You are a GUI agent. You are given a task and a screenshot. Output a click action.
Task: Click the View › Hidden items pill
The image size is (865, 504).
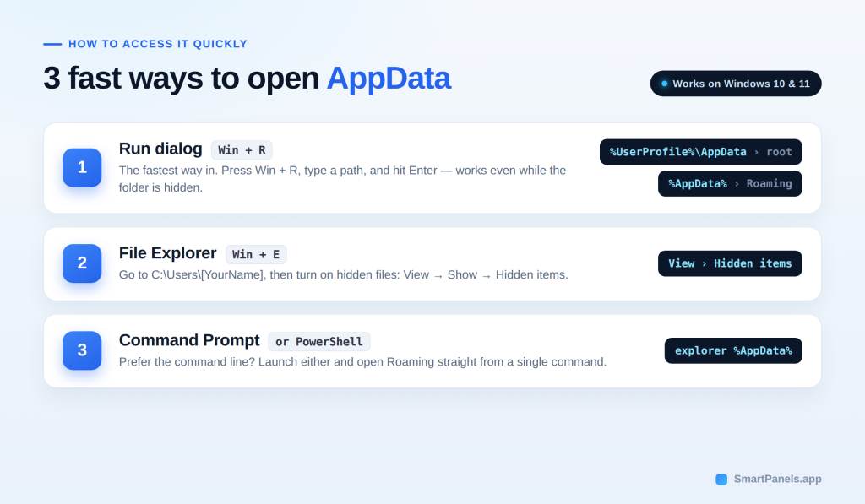pyautogui.click(x=730, y=263)
